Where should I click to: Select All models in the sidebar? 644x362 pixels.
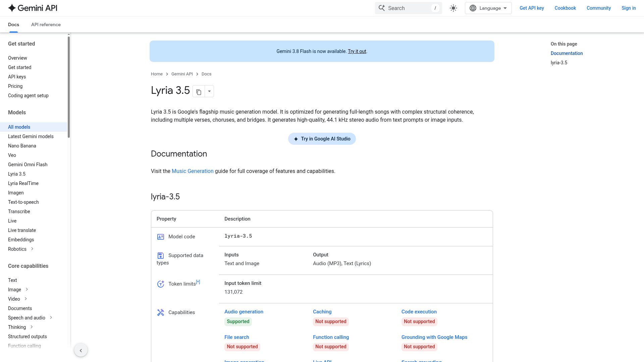(34, 127)
